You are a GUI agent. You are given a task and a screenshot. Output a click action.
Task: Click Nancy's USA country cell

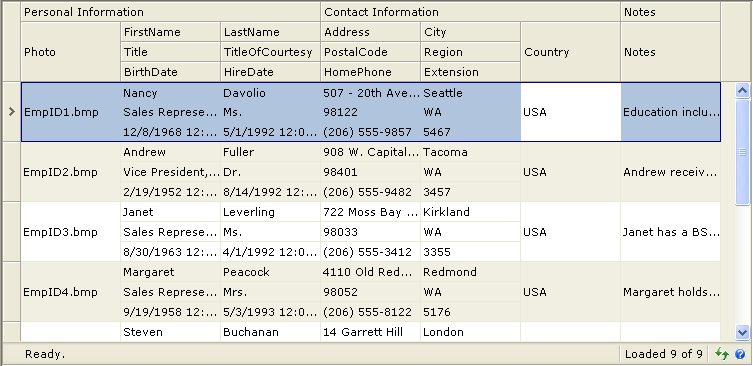570,112
